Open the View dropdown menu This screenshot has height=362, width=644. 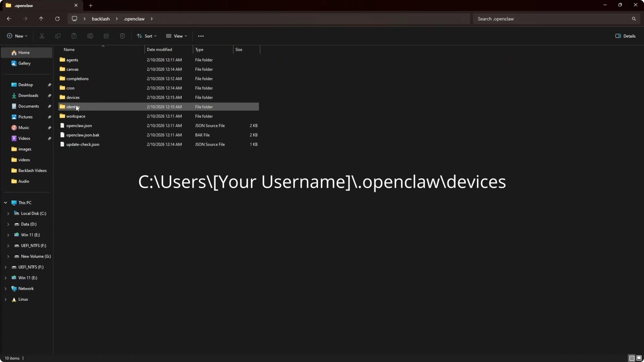[177, 36]
